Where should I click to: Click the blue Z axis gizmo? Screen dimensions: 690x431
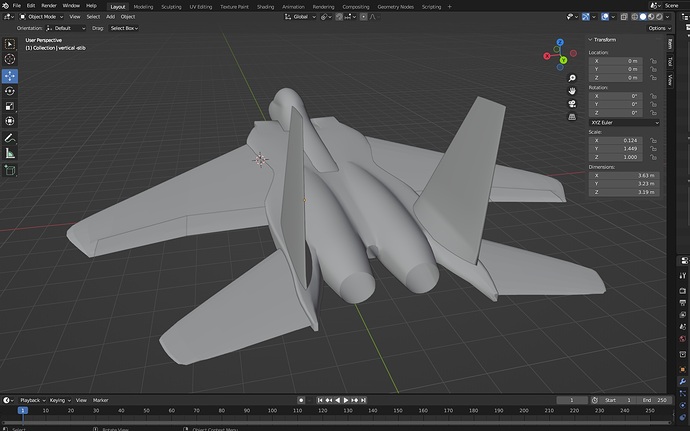click(560, 42)
